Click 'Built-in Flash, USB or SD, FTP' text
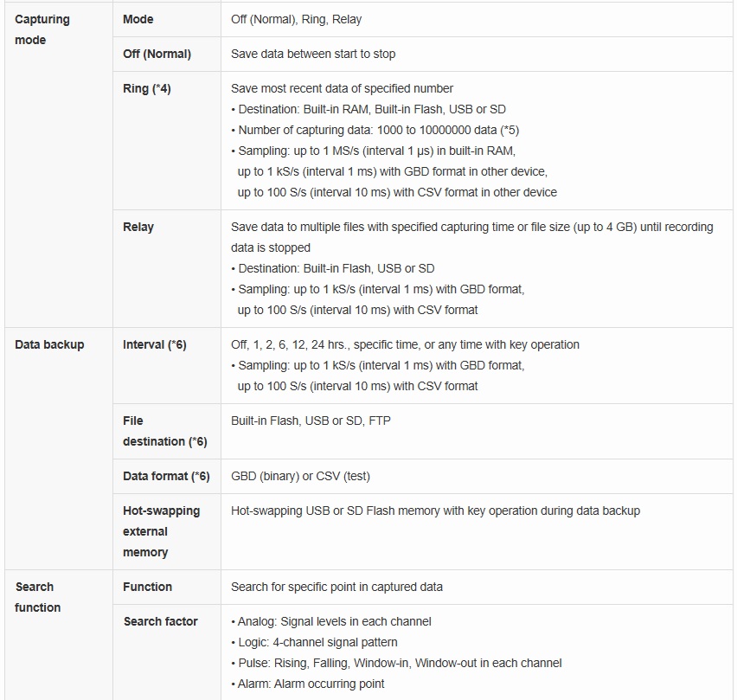 tap(311, 421)
